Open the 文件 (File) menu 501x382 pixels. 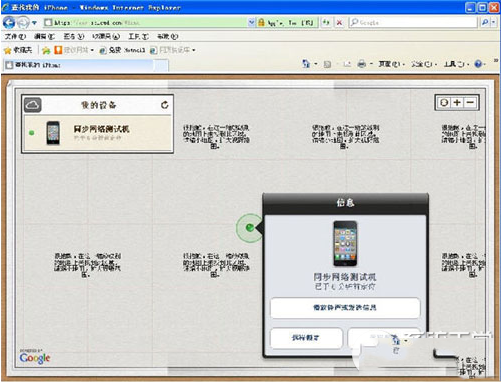point(15,36)
